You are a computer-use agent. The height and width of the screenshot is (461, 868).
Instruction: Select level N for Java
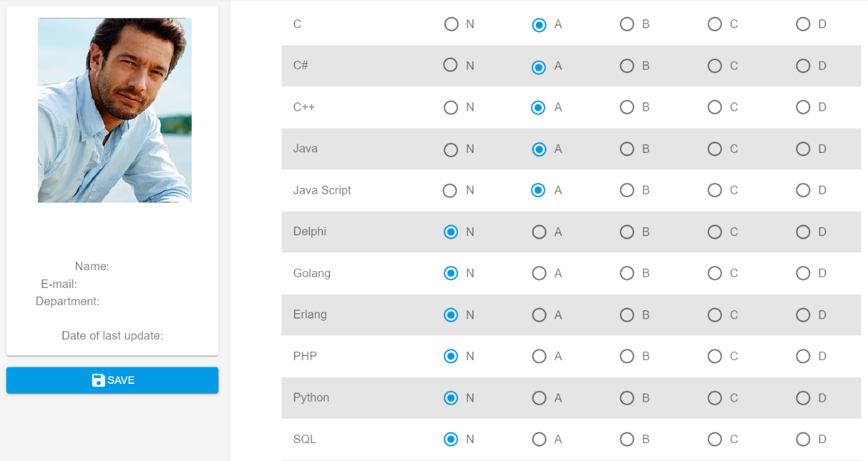[x=450, y=149]
